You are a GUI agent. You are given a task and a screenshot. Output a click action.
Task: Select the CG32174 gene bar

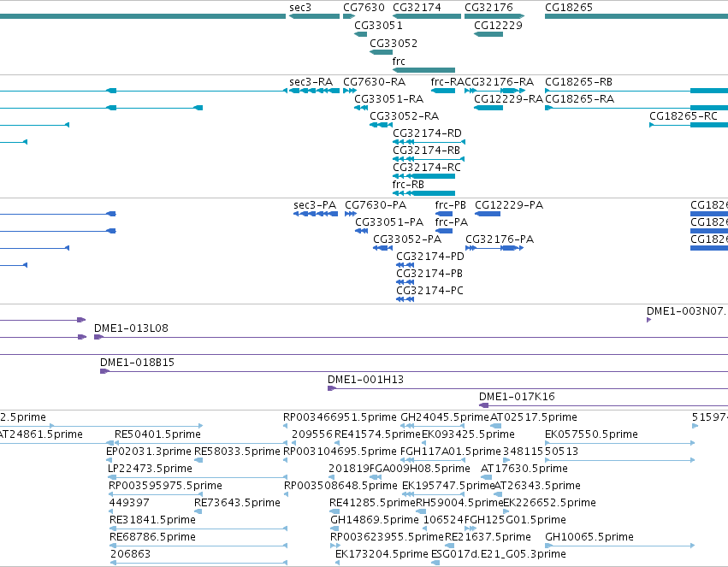(427, 16)
